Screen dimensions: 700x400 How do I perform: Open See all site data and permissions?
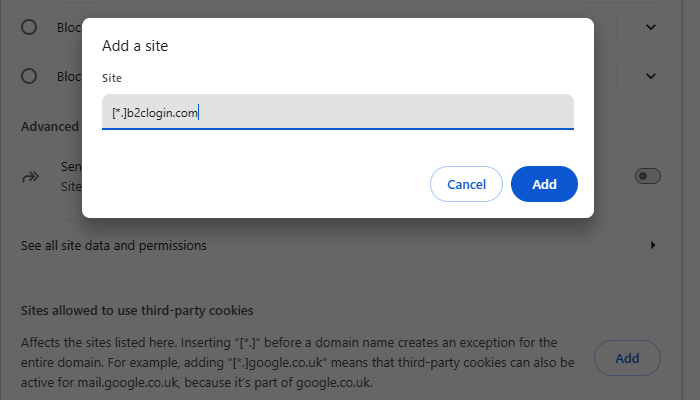114,245
